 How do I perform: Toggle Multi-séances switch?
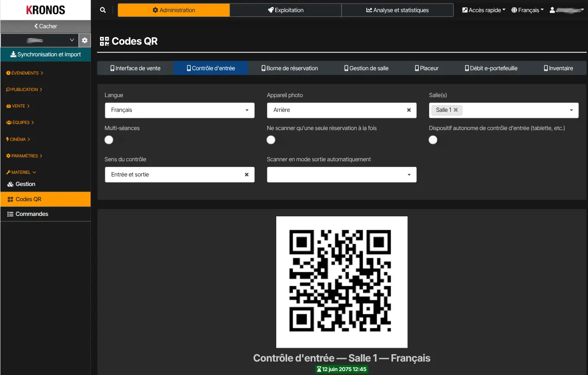pos(109,140)
